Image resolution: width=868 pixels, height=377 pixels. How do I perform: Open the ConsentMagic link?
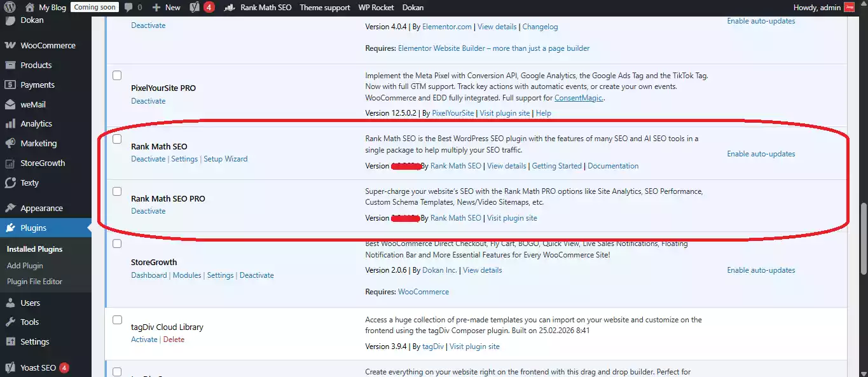[x=579, y=98]
